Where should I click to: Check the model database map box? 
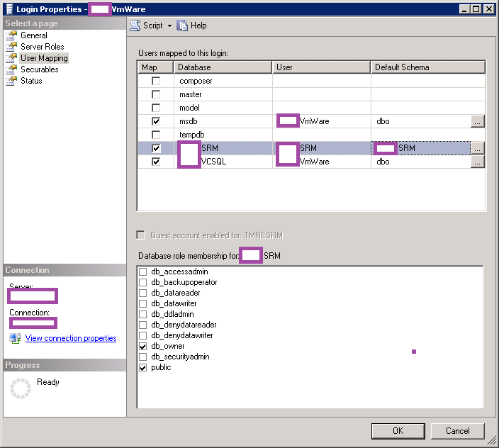click(x=156, y=108)
